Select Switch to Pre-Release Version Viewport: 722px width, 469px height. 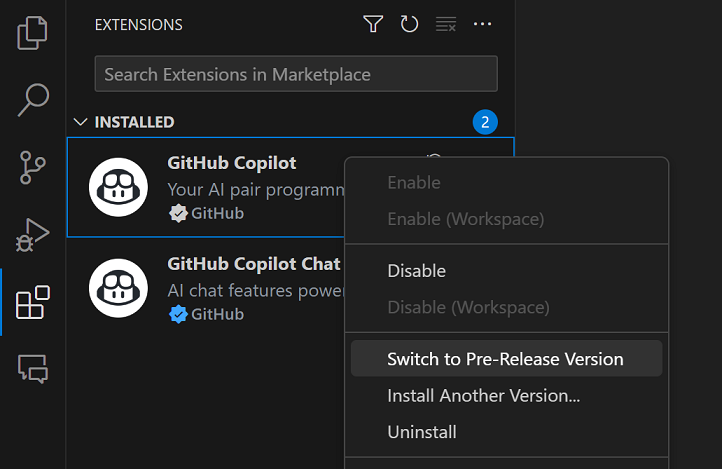[x=505, y=359]
